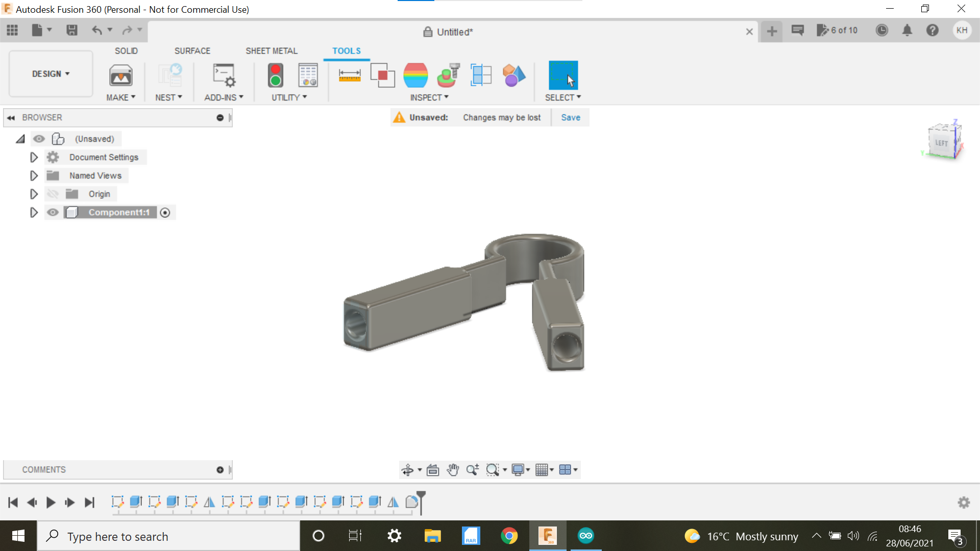Switch to the SURFACE tab

[192, 51]
